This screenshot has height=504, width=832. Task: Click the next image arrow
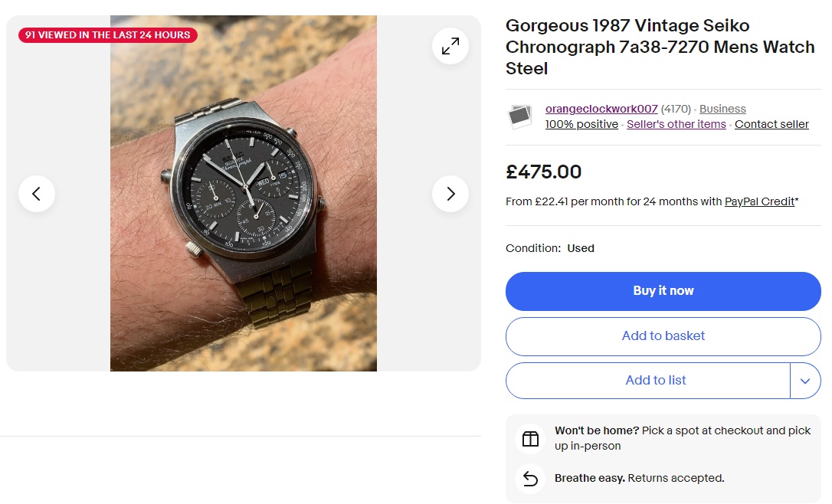(450, 194)
